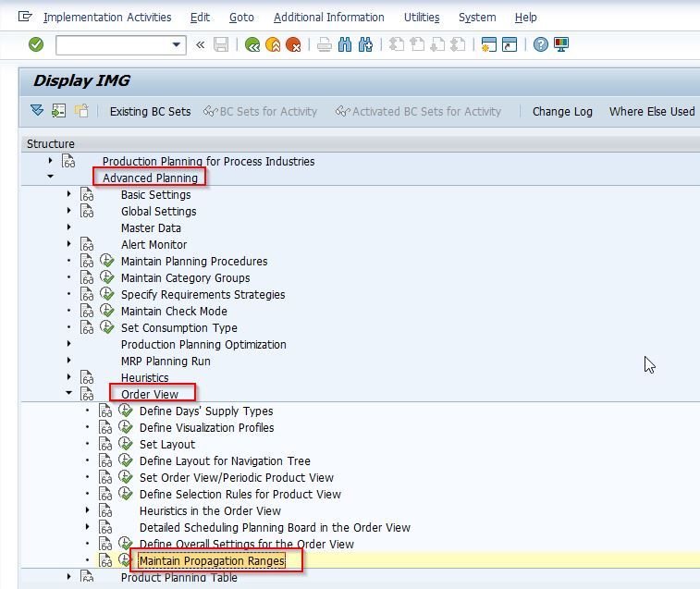This screenshot has width=700, height=589.
Task: Collapse the Advanced Planning node
Action: click(x=51, y=177)
